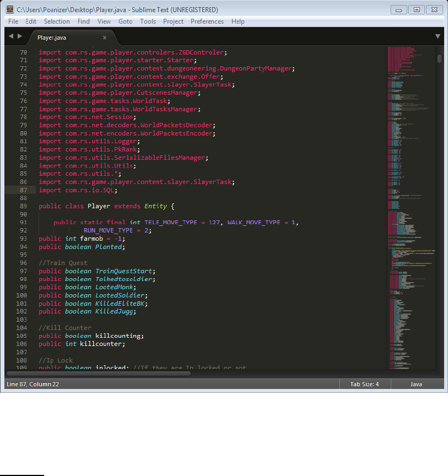Viewport: 448px width, 476px height.
Task: Open the Tab Size: 4 selector
Action: [x=364, y=384]
